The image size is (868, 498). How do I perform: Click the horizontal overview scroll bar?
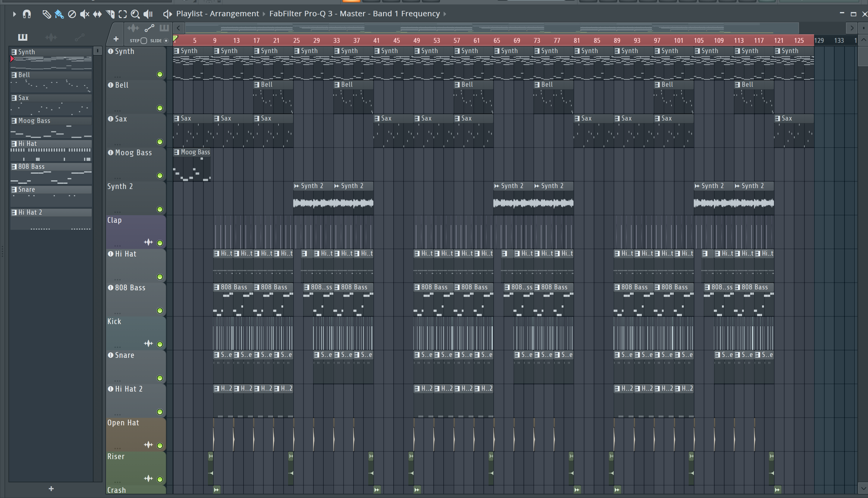click(492, 28)
